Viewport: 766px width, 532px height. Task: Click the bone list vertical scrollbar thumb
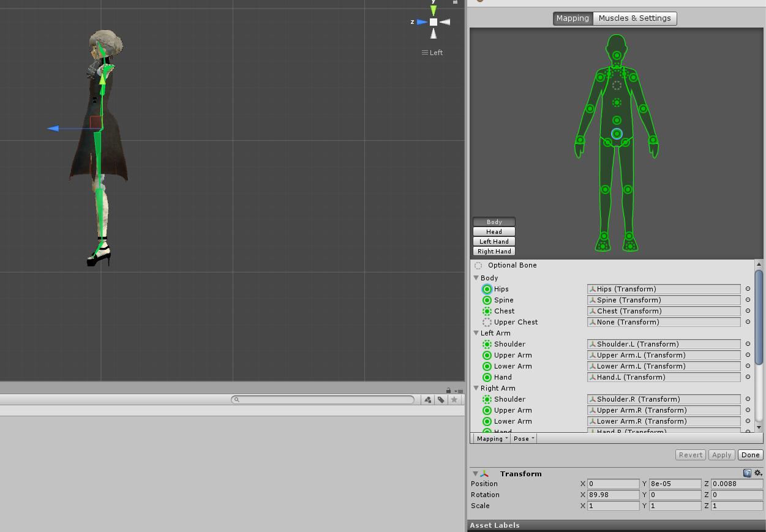[x=759, y=317]
